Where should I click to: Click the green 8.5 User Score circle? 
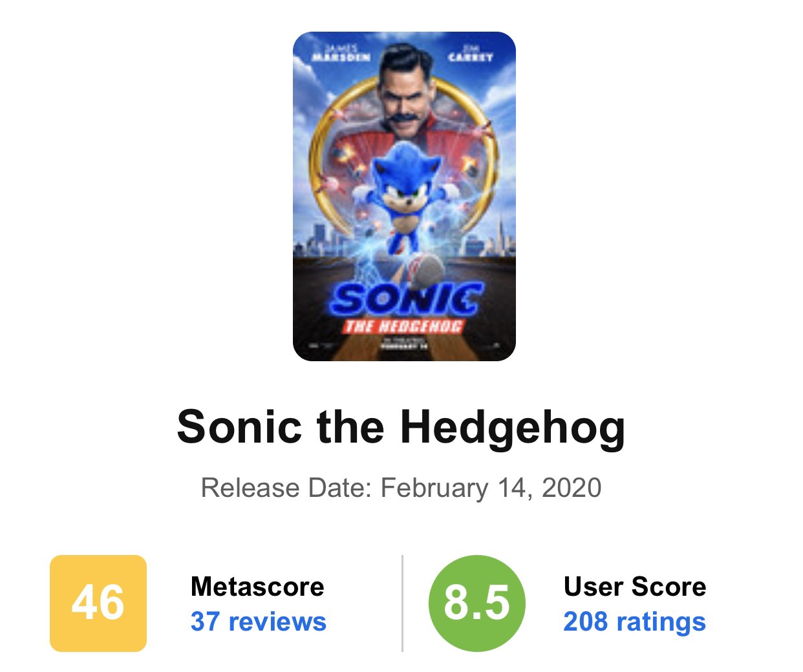coord(476,603)
